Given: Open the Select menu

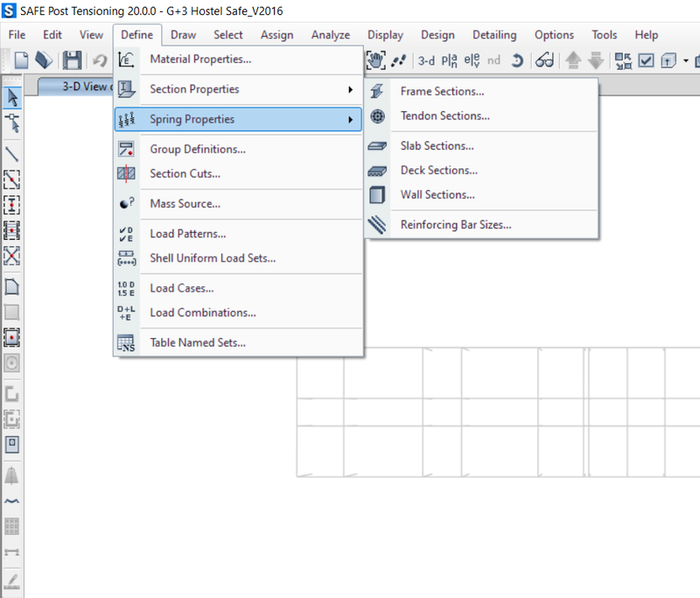Looking at the screenshot, I should point(228,35).
